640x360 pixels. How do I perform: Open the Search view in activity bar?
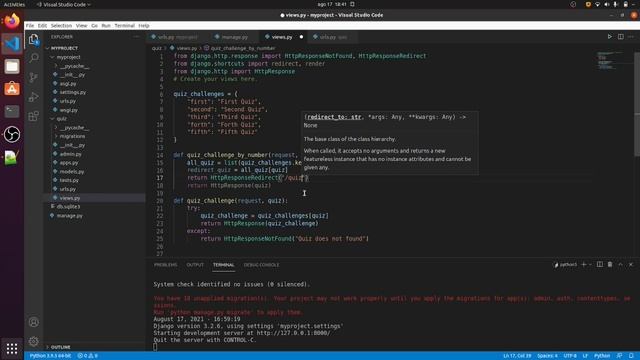tap(33, 58)
